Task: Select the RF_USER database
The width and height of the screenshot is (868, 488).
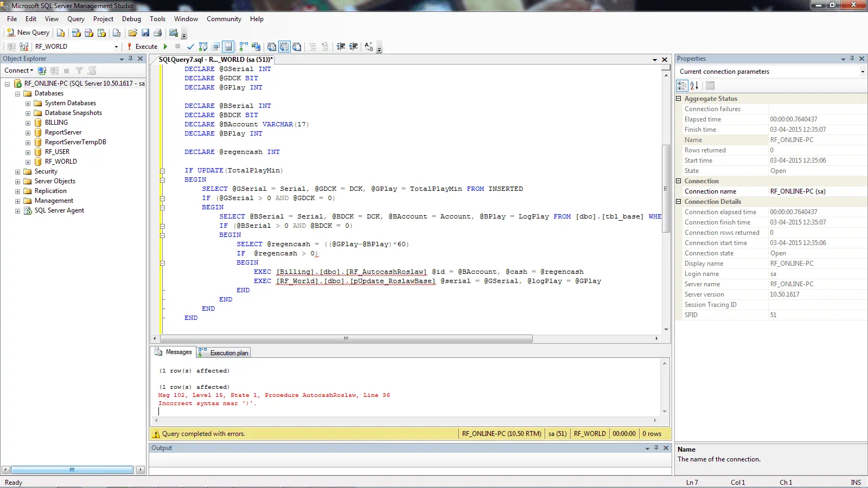Action: coord(57,152)
